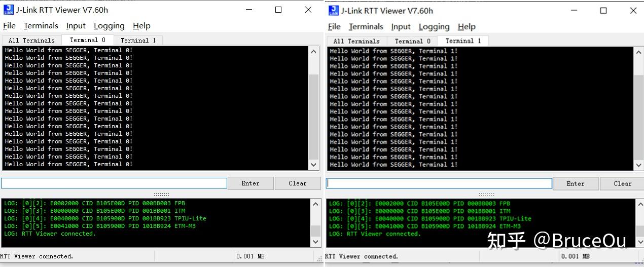Click log line containing 'TPIU-Lite' in left window

105,218
